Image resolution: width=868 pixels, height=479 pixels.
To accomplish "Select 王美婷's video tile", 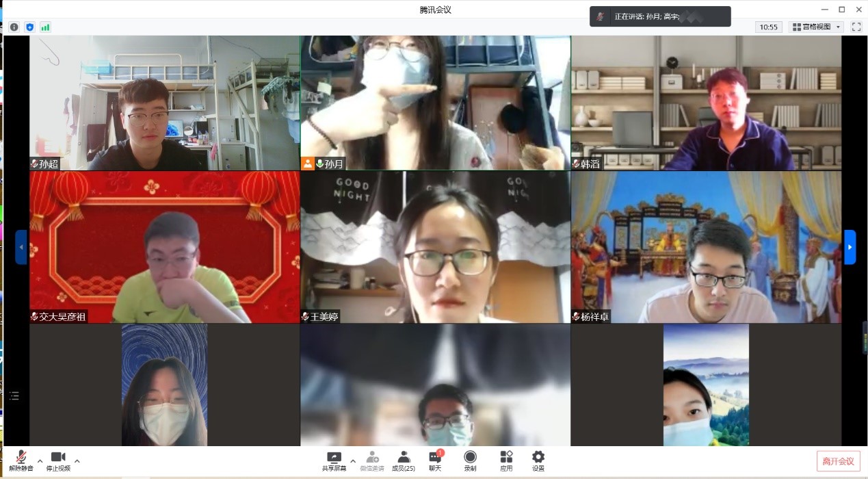I will 435,247.
